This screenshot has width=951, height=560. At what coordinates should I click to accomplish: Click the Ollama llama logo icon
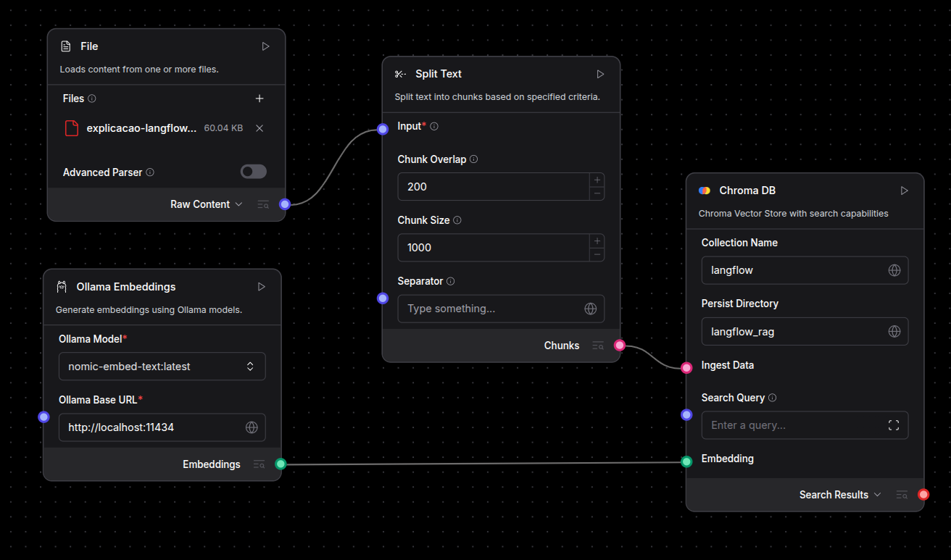point(62,287)
